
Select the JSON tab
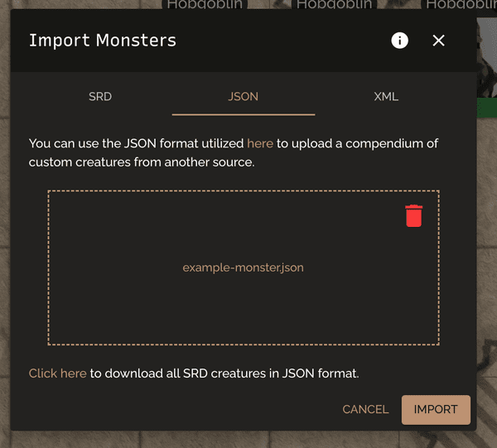click(x=244, y=96)
